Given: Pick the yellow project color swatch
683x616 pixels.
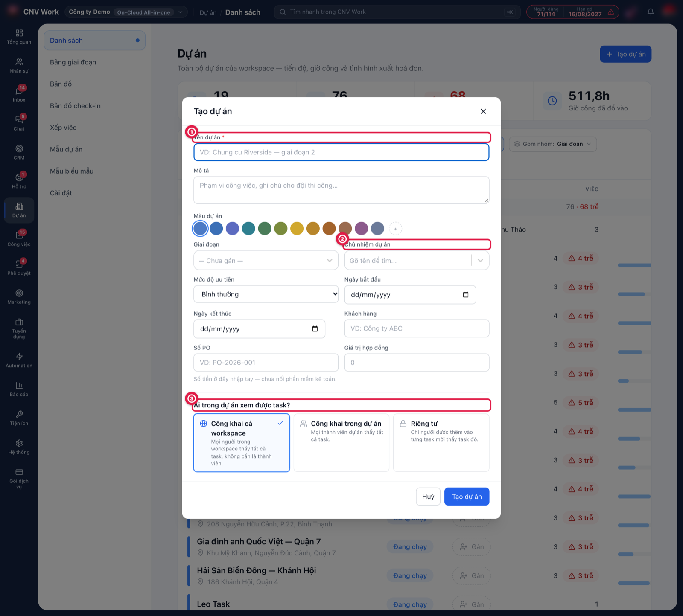Looking at the screenshot, I should click(297, 229).
